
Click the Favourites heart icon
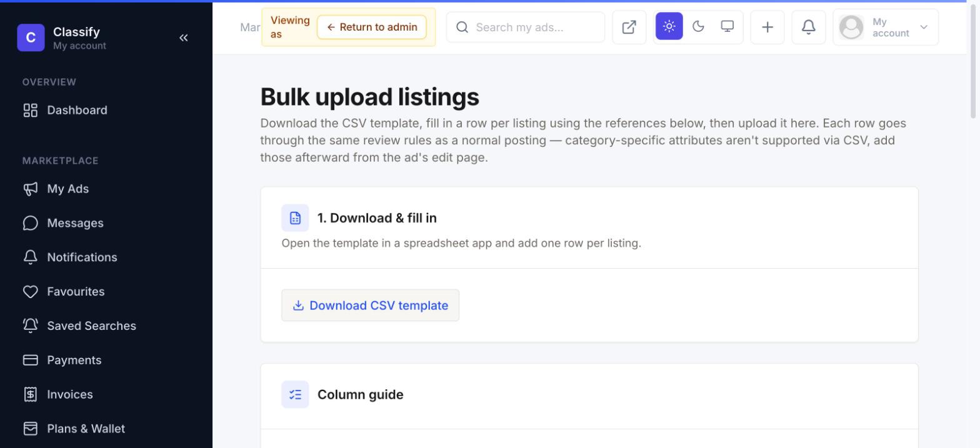30,292
